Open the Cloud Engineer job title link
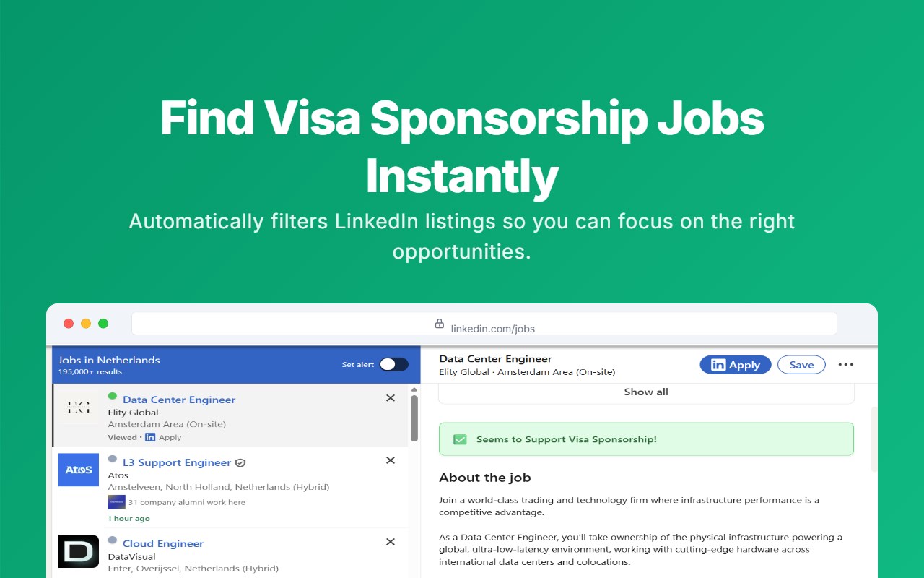 point(163,543)
